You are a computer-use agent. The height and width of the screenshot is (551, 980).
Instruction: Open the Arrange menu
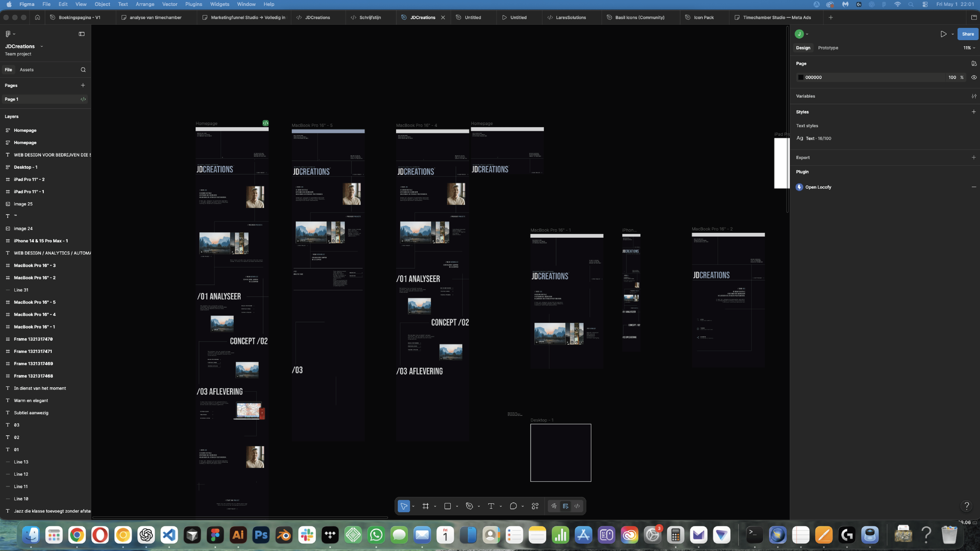coord(145,4)
